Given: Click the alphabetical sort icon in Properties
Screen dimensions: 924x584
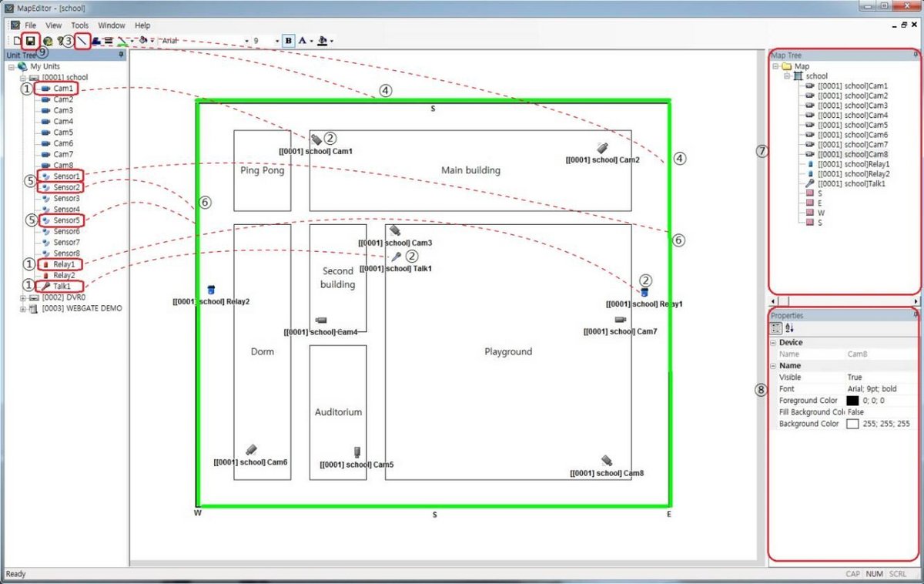Looking at the screenshot, I should point(789,328).
